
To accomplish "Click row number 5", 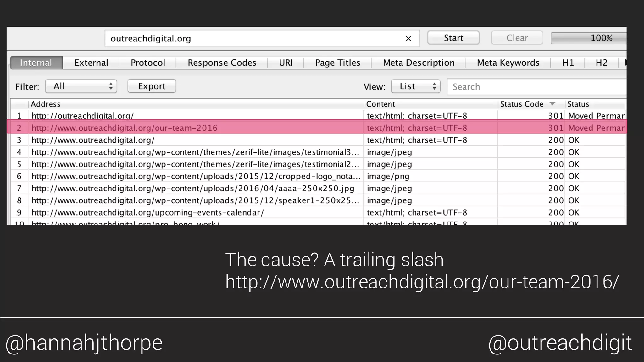I will click(x=19, y=164).
